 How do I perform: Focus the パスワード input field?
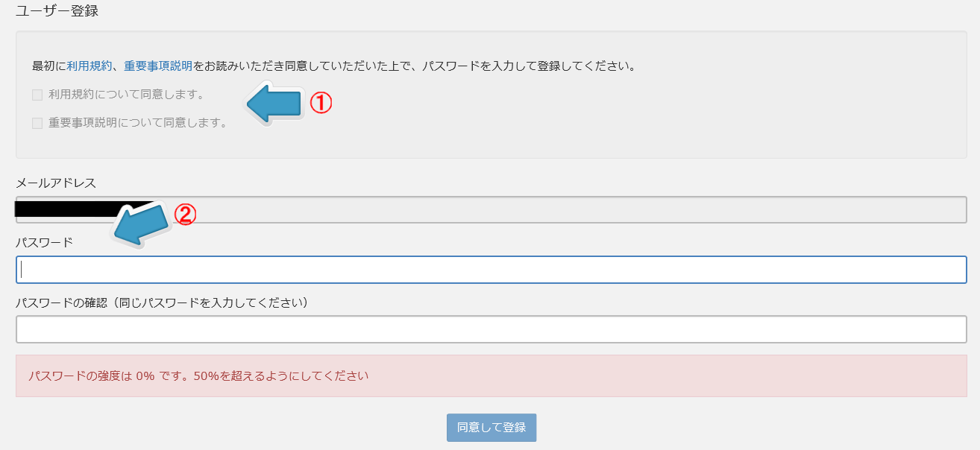491,270
